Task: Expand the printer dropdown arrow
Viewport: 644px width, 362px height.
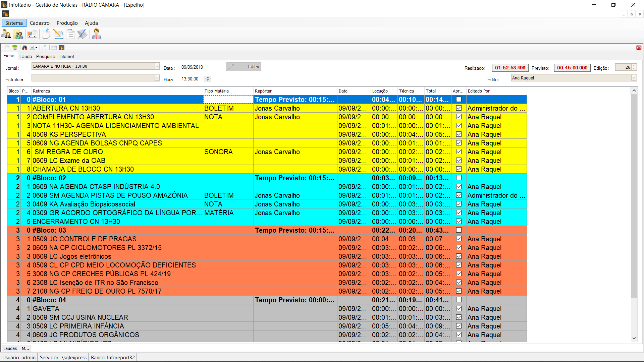Action: pos(36,48)
